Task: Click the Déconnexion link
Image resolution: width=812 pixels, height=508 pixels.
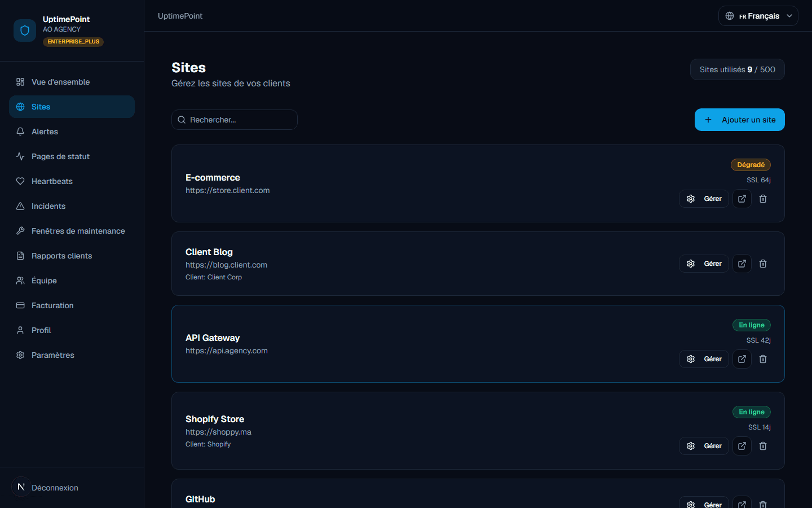Action: (x=55, y=488)
